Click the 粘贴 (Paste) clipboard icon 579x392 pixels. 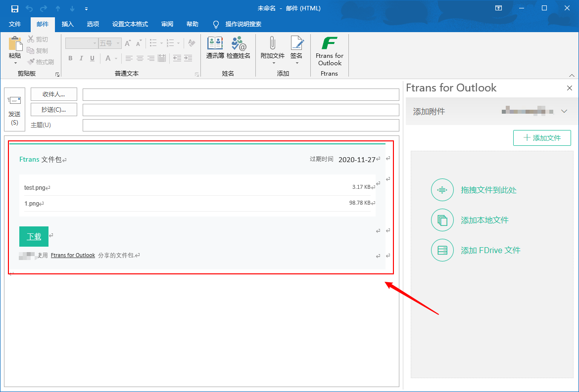click(15, 44)
